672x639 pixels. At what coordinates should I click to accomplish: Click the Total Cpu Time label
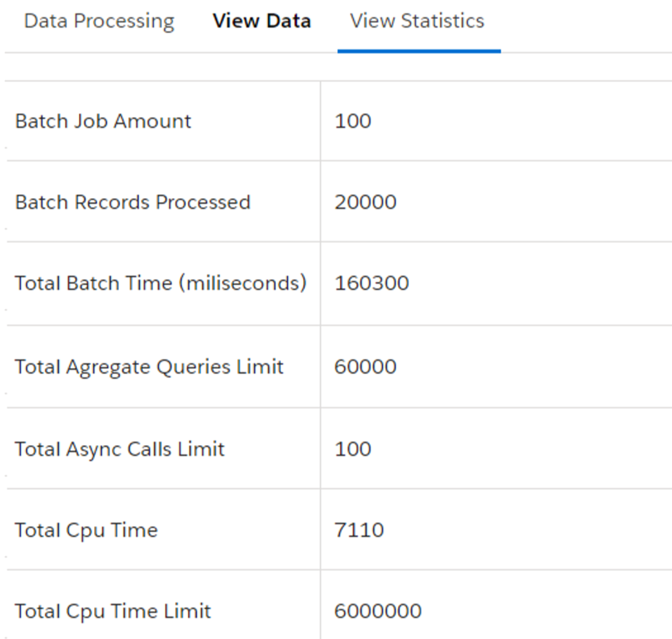tap(86, 530)
